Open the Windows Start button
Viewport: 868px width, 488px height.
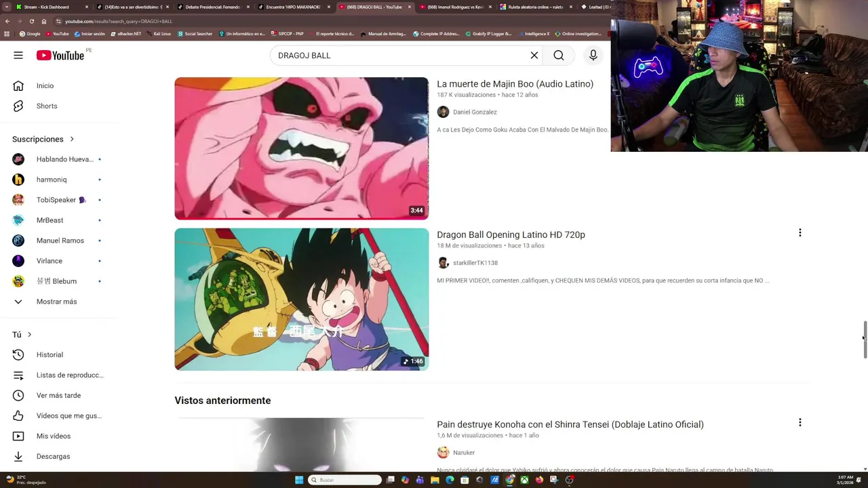pos(299,480)
